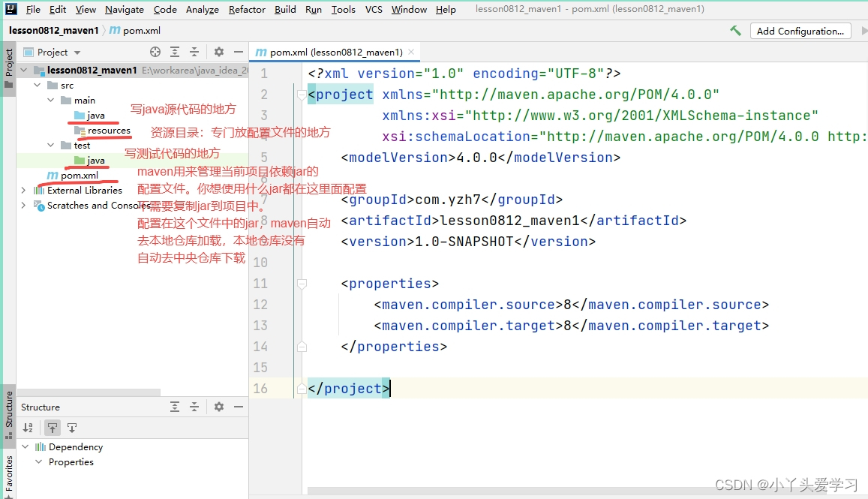Screen dimensions: 868x499
Task: Sort Structure items alphabetically
Action: tap(28, 428)
